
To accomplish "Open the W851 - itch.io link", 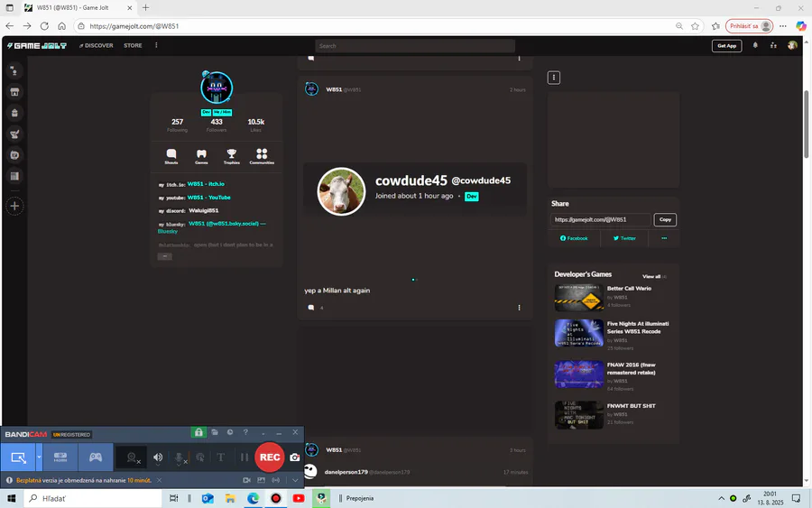I will (x=206, y=184).
